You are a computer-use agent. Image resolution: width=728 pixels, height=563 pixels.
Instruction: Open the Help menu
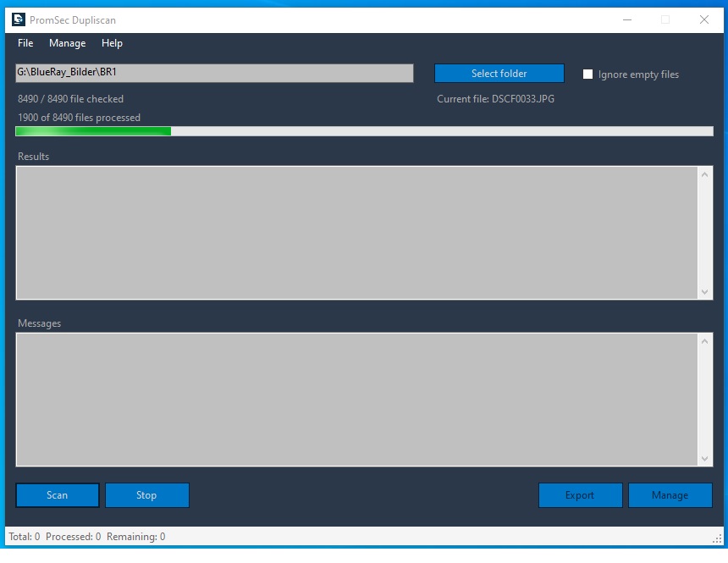coord(112,43)
